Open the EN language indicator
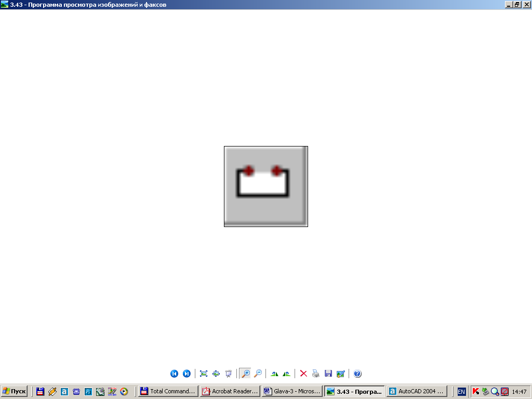 pos(461,392)
